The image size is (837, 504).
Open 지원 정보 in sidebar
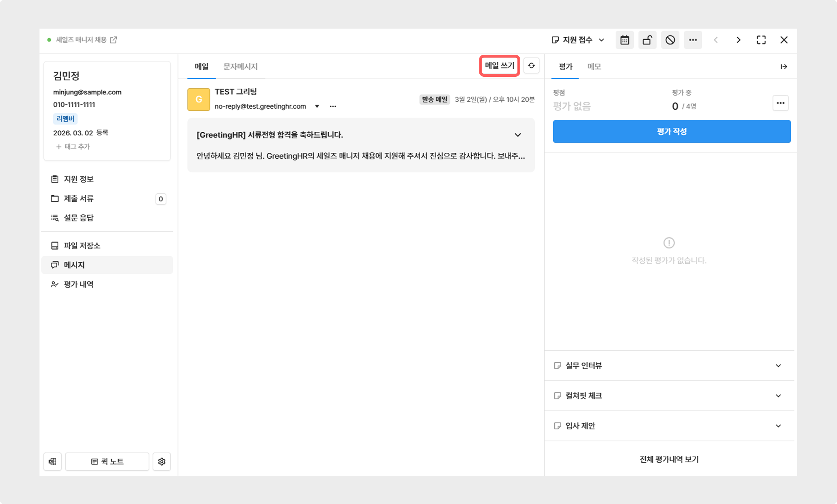[107, 179]
